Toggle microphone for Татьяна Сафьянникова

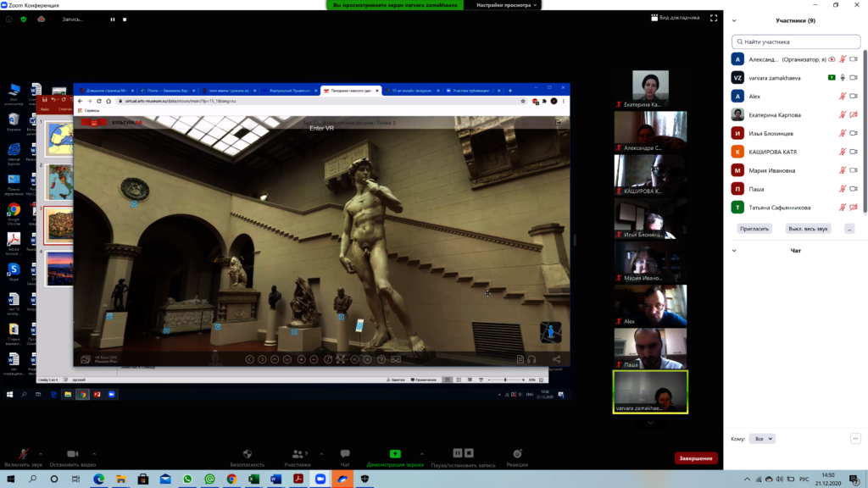pos(843,208)
